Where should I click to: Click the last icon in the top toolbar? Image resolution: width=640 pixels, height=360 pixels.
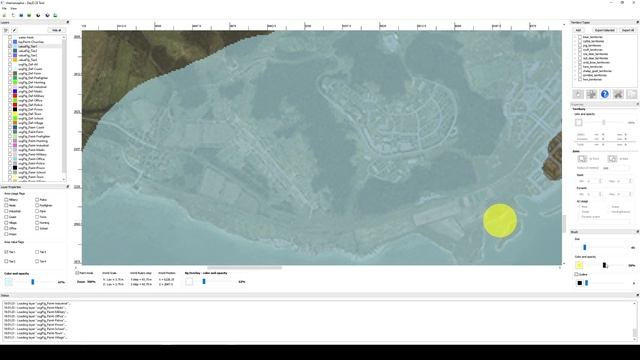pyautogui.click(x=55, y=15)
